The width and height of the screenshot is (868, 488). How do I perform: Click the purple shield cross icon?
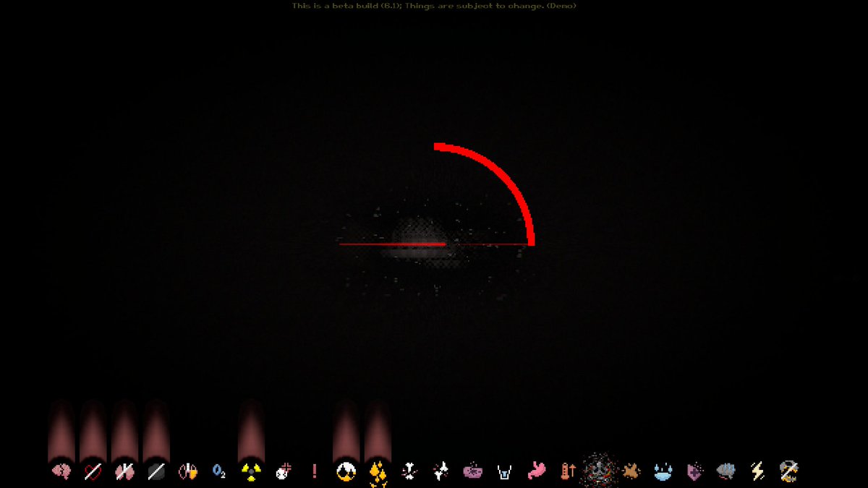tap(694, 471)
